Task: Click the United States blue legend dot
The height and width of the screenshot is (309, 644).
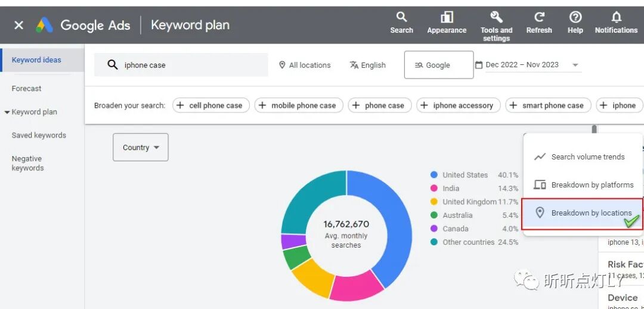Action: coord(434,175)
